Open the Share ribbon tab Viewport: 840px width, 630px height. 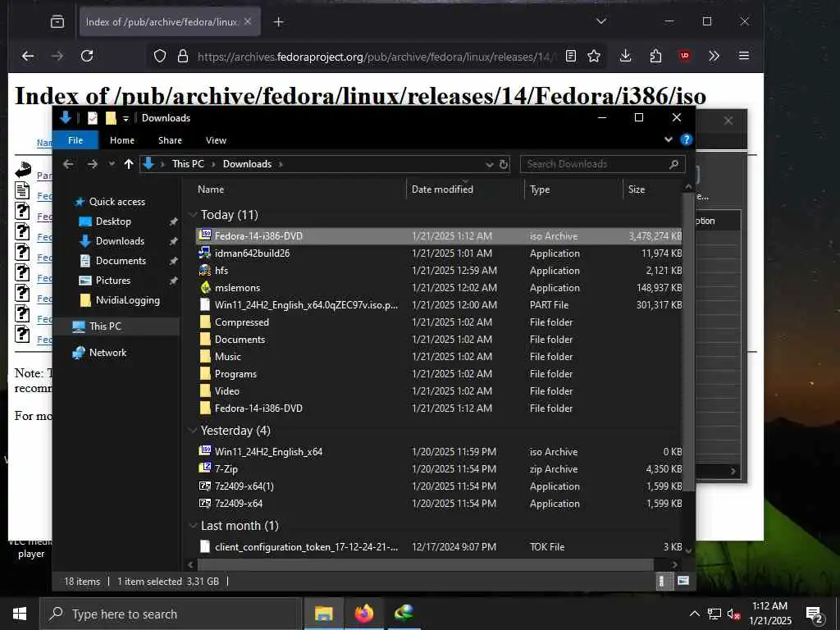pos(170,139)
